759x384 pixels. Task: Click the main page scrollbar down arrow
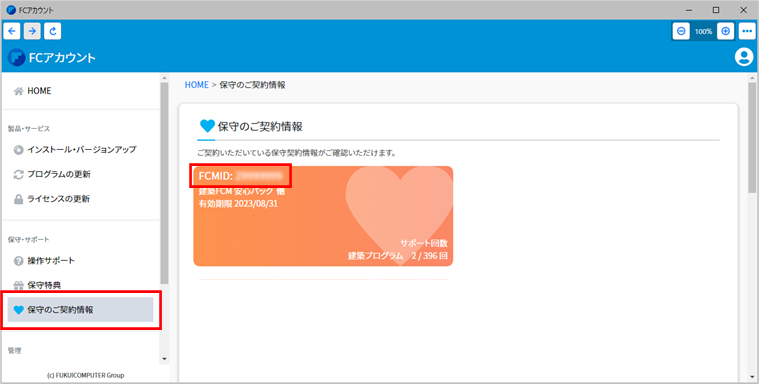pos(752,378)
